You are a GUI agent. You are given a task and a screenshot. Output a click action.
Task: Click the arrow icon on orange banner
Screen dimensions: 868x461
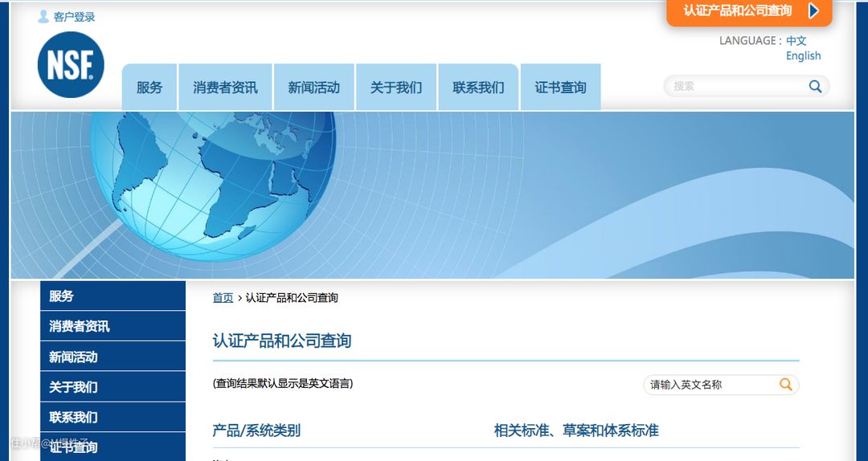[x=813, y=11]
